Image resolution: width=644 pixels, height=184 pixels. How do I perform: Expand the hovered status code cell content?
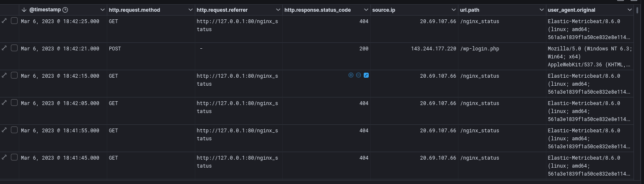(366, 75)
